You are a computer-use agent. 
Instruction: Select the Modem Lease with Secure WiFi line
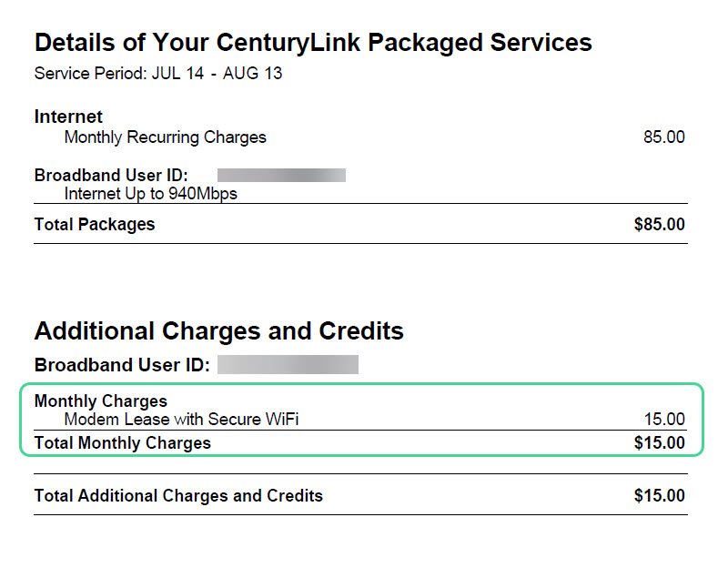[181, 420]
